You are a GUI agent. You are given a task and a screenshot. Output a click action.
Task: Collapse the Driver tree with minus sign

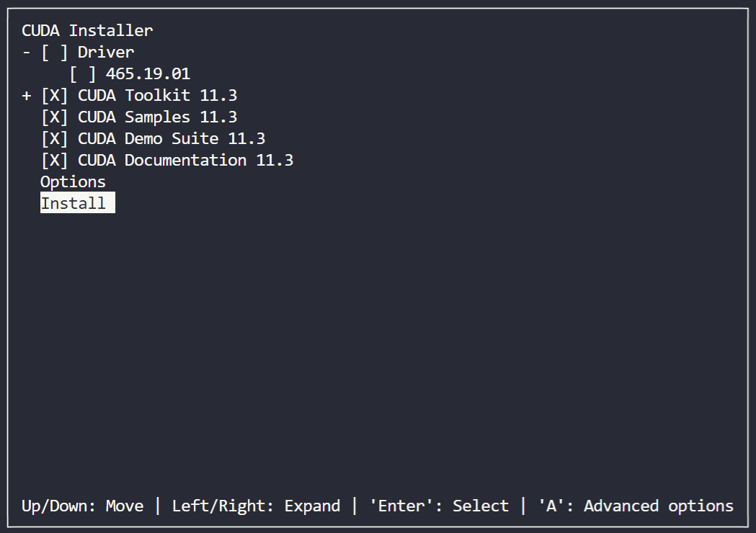27,52
